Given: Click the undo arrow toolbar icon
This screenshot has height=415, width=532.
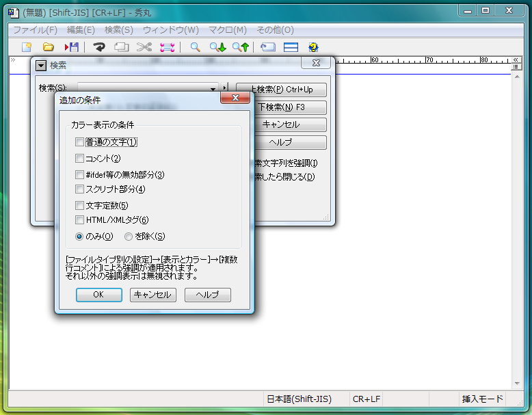Looking at the screenshot, I should (99, 46).
